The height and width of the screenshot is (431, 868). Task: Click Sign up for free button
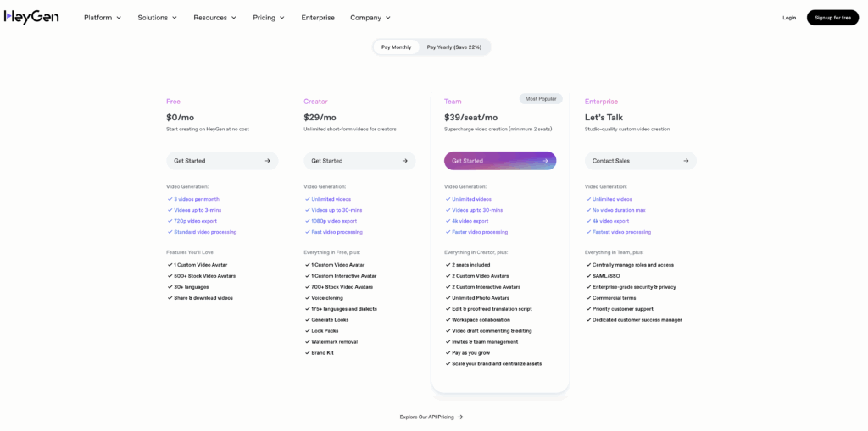coord(832,18)
